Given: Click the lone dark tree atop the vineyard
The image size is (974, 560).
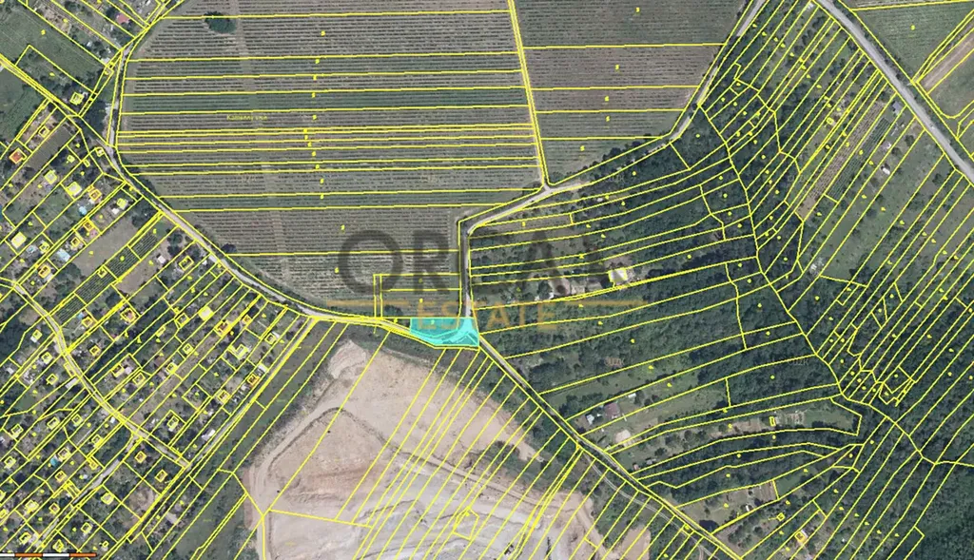Looking at the screenshot, I should pyautogui.click(x=220, y=23).
